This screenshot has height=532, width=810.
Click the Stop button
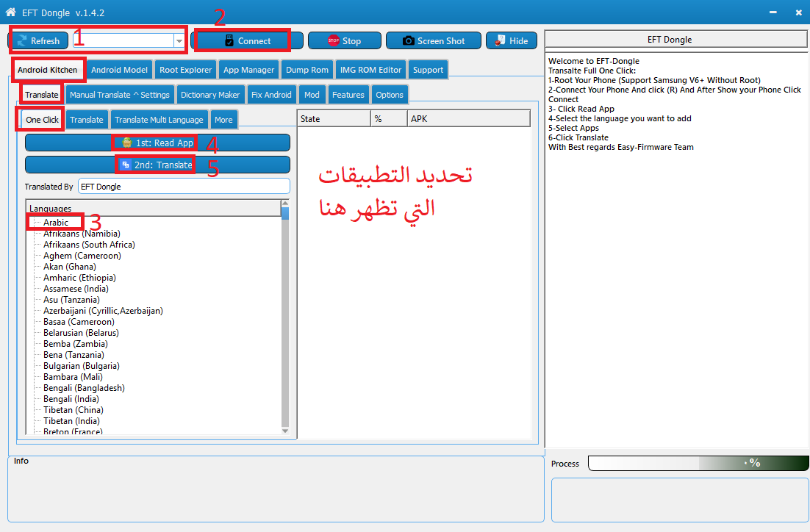click(x=345, y=41)
